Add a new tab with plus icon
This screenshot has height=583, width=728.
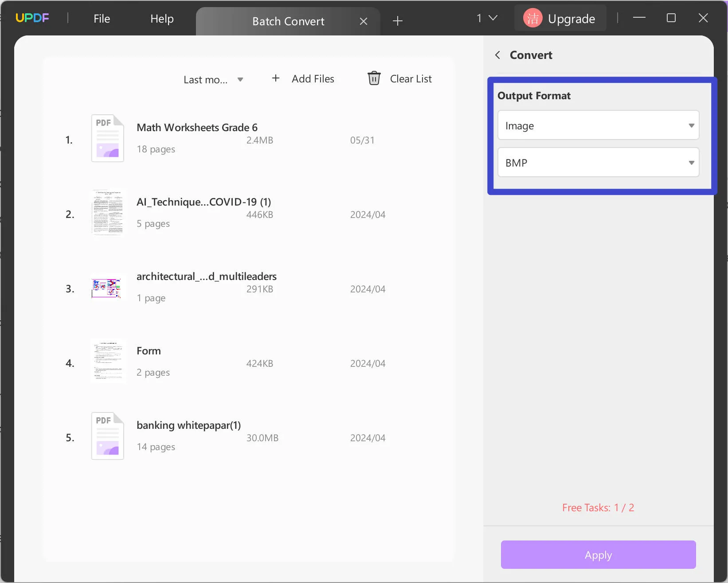[x=398, y=21]
